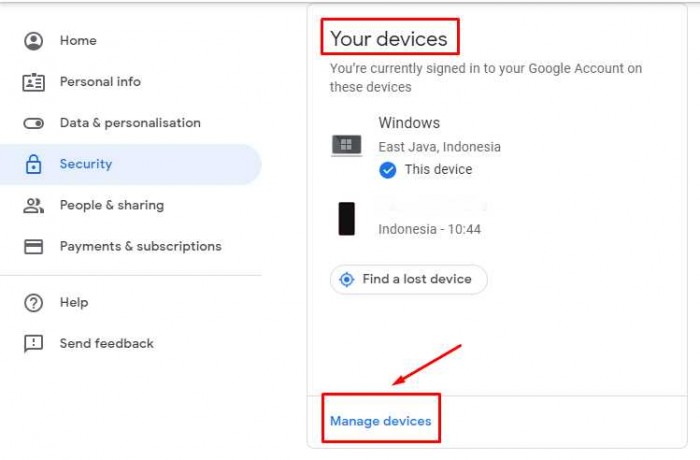Open Payments & subscriptions page

tap(141, 247)
